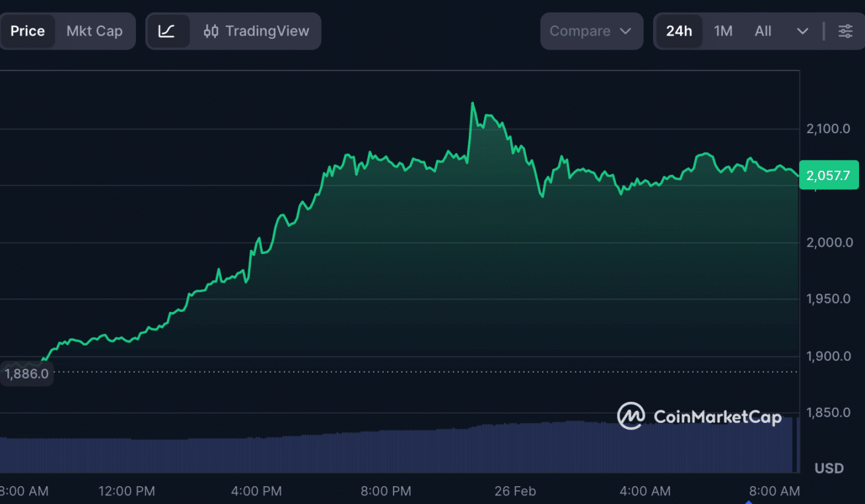Click the highest peak on the price line
Screen dimensions: 865x504
[x=473, y=104]
